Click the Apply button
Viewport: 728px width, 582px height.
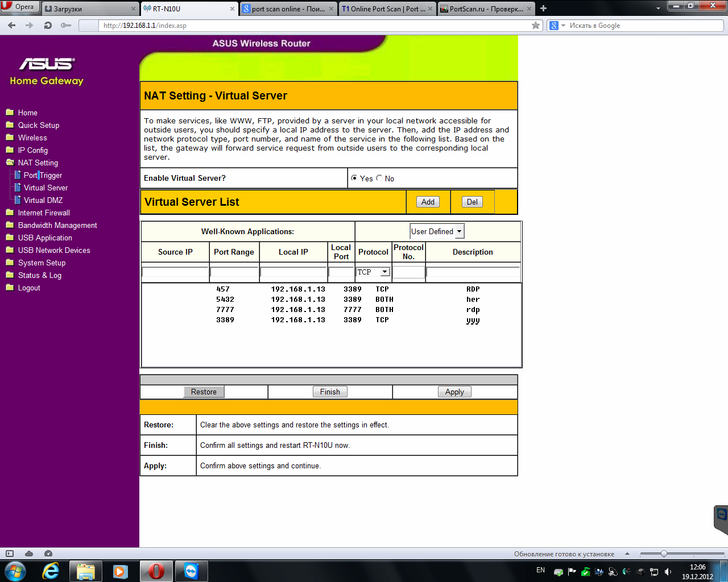[x=454, y=392]
